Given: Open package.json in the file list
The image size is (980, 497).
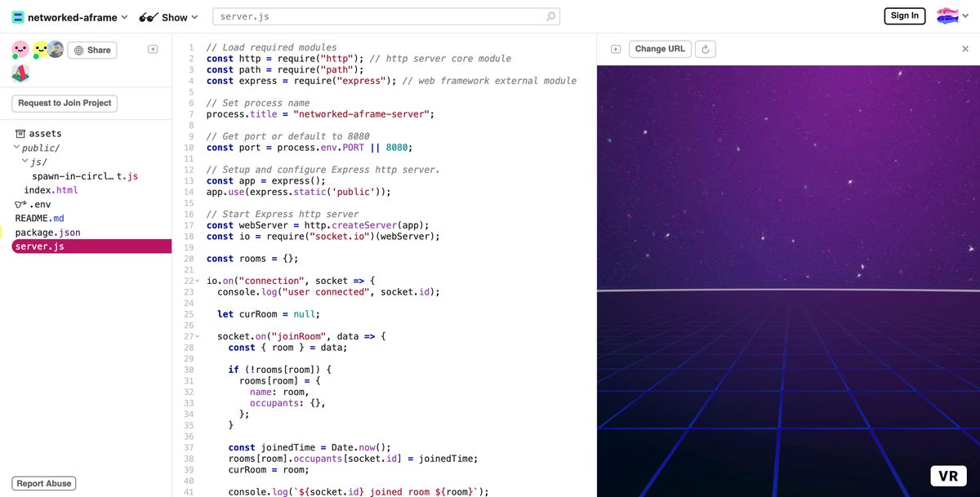Looking at the screenshot, I should coord(47,233).
